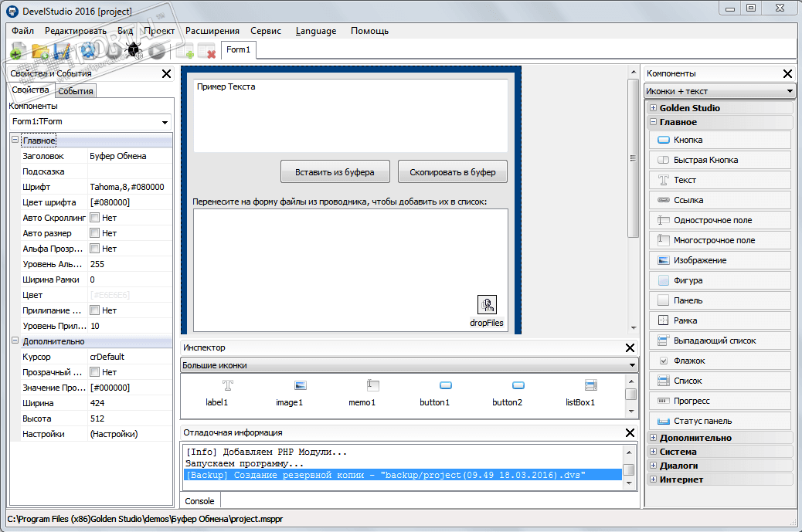The image size is (802, 532).
Task: Select image1 in the Inspector
Action: pyautogui.click(x=290, y=393)
